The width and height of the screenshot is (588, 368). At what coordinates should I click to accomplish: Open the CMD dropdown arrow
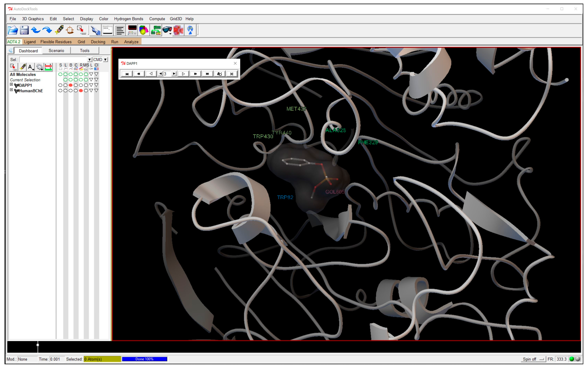(105, 60)
